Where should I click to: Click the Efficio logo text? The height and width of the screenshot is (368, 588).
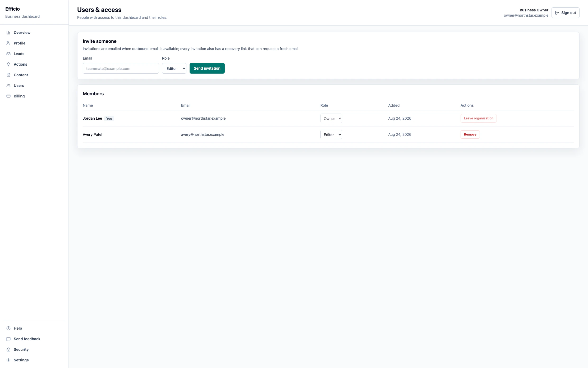[12, 9]
